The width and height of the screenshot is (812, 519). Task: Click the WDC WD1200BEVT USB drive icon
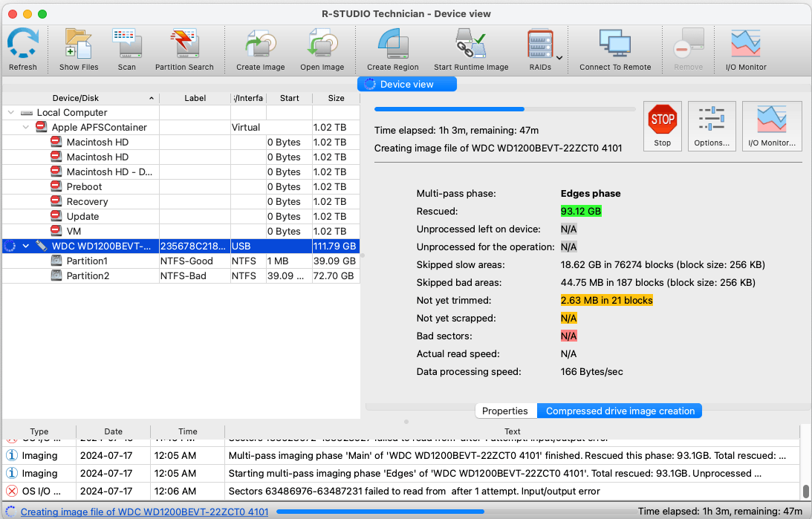(x=42, y=246)
